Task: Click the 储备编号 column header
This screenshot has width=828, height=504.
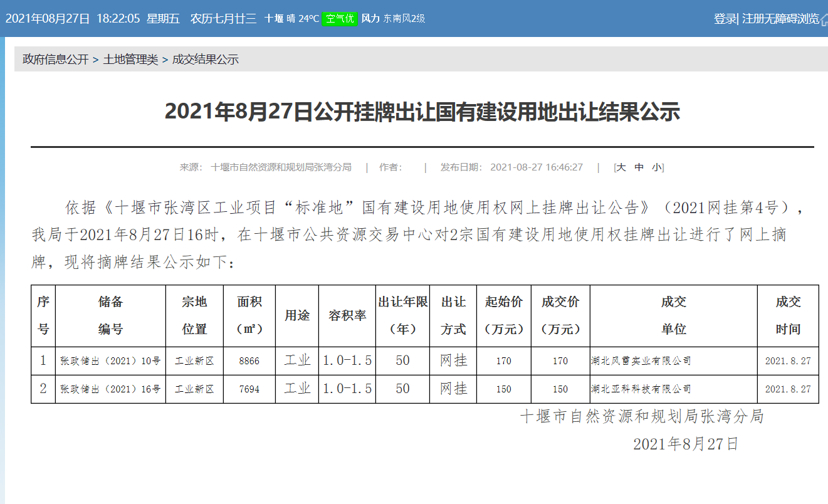Action: click(x=110, y=315)
